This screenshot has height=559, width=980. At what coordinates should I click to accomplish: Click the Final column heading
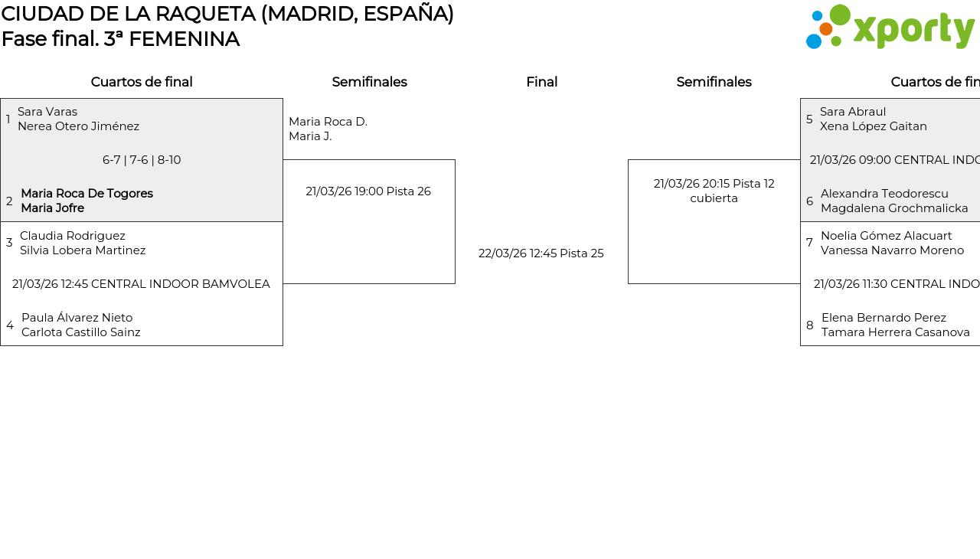[541, 82]
